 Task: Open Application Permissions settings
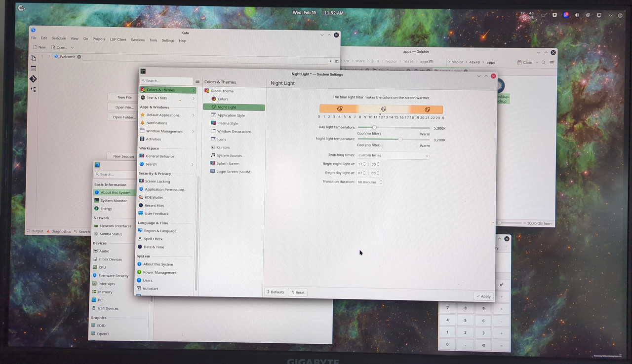click(167, 189)
